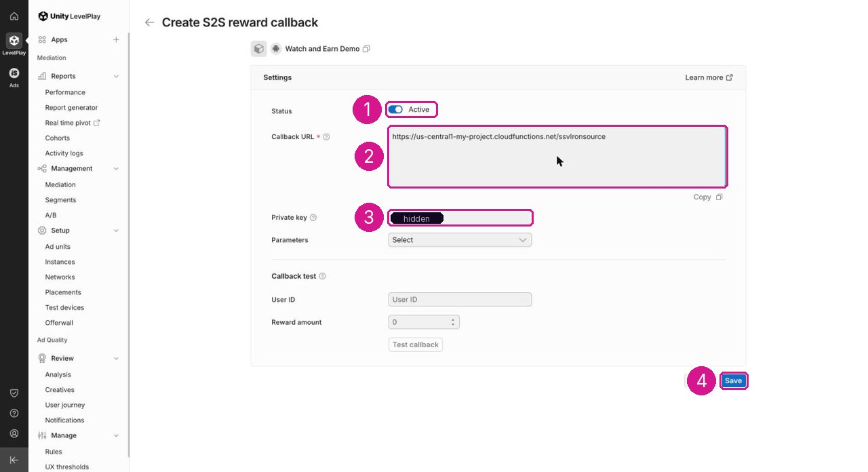Click the Test callback button
This screenshot has height=472, width=868.
416,345
